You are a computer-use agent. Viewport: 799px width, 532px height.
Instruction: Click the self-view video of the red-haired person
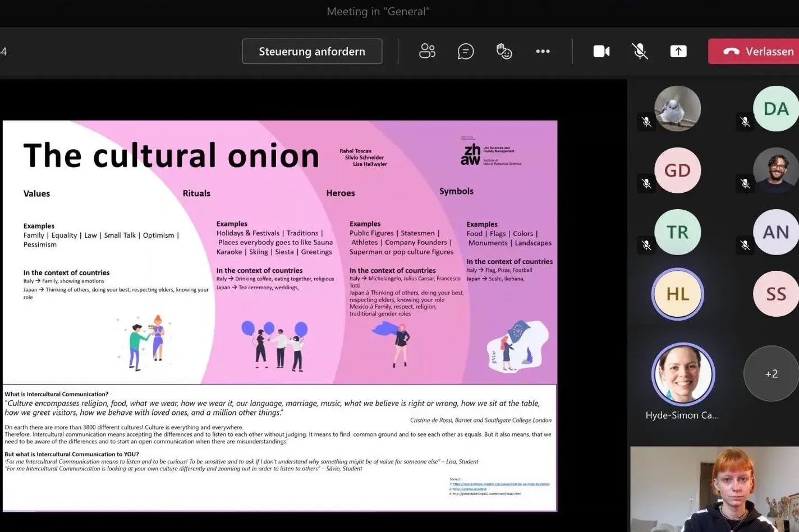pyautogui.click(x=714, y=489)
